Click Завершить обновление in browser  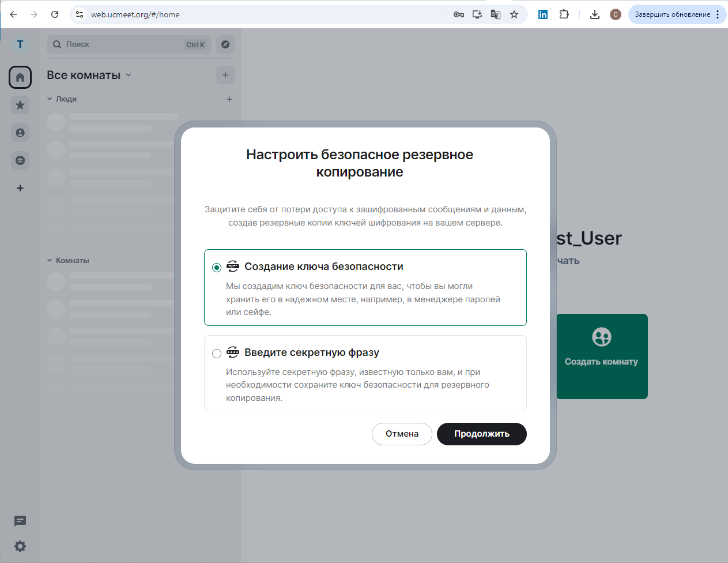point(673,14)
